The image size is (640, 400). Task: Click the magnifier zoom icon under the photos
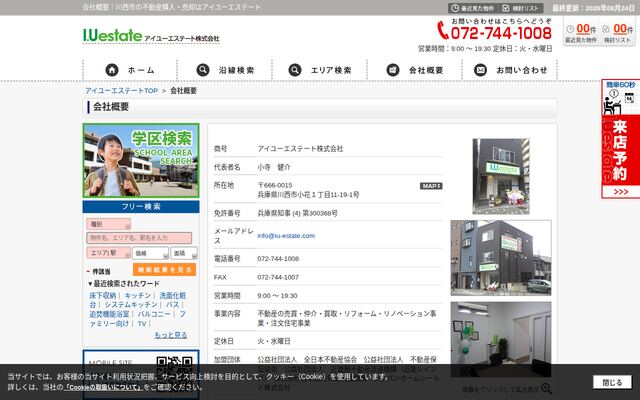pos(546,388)
